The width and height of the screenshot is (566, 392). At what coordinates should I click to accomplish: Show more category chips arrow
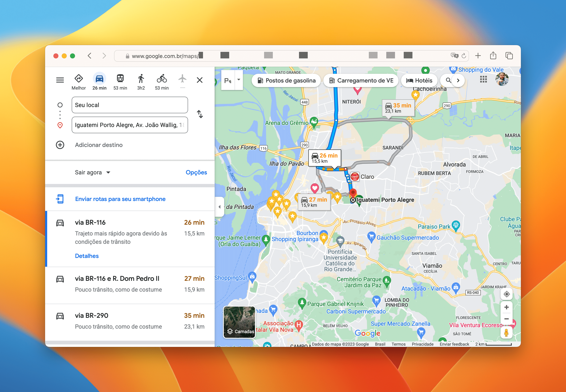(458, 80)
